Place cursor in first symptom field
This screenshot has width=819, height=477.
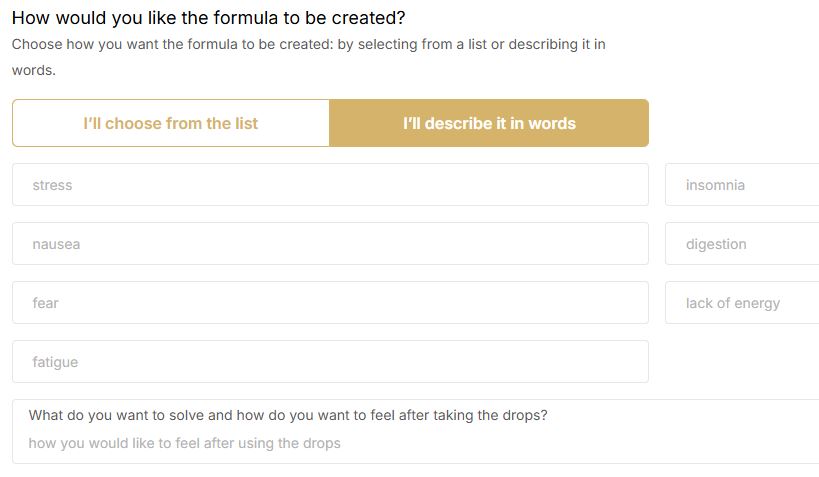(330, 185)
